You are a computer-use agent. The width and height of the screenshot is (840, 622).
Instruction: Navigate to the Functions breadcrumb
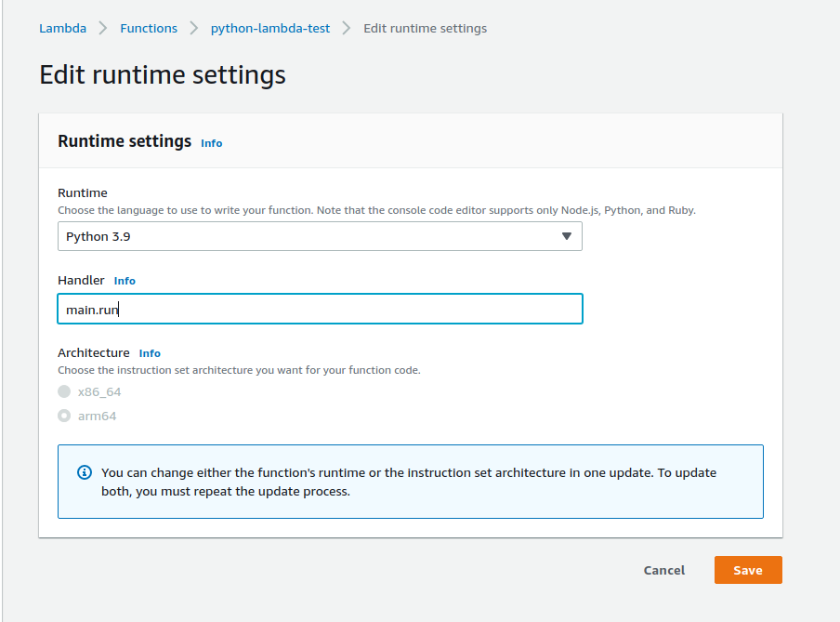[149, 28]
